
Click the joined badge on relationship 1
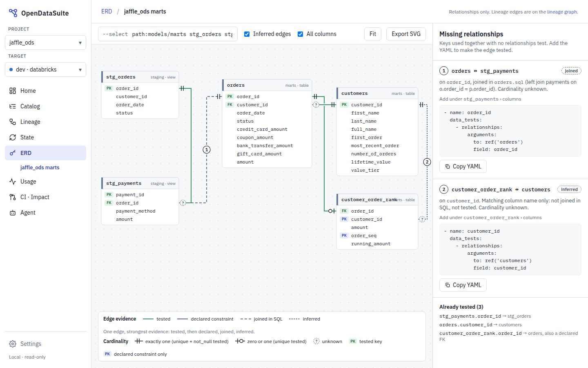click(571, 71)
